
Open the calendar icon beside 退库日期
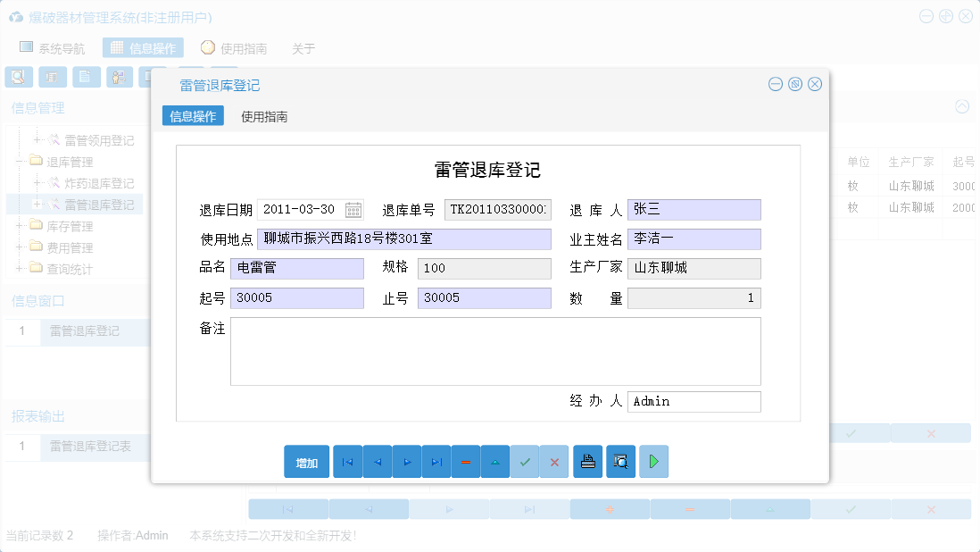coord(355,209)
